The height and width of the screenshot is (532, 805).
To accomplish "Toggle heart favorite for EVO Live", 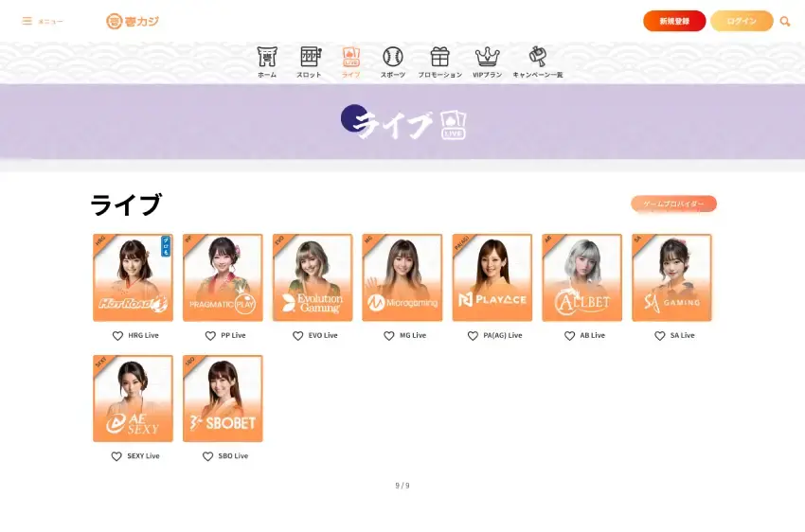I will click(297, 336).
